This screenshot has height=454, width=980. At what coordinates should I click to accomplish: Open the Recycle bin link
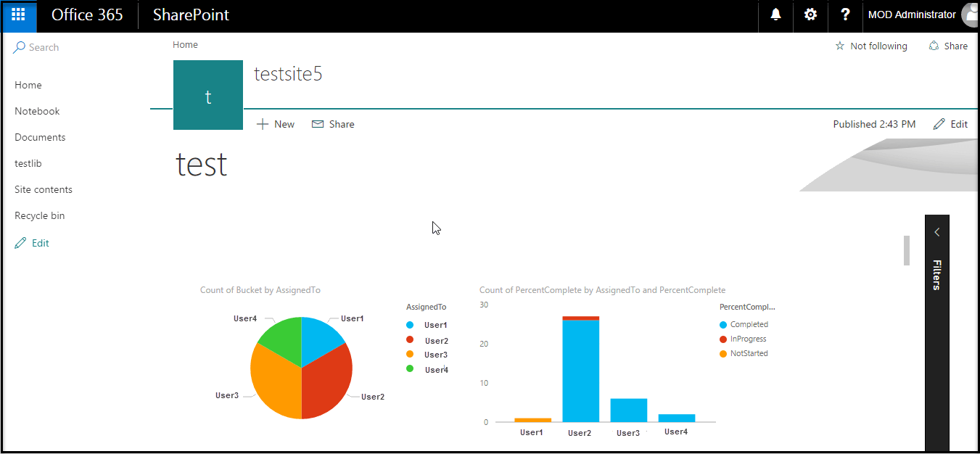click(40, 215)
